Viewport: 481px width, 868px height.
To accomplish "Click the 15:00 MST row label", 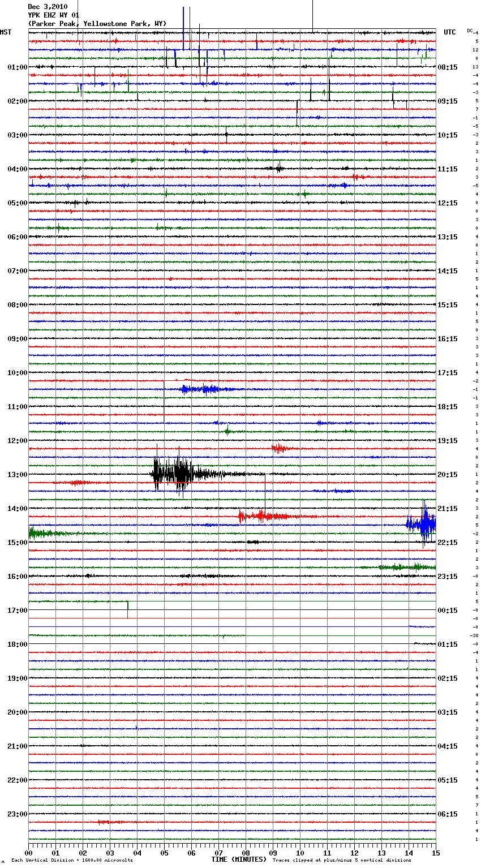I will [18, 543].
